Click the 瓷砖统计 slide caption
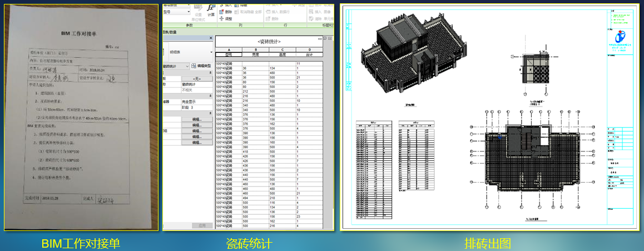This screenshot has width=644, height=251. pyautogui.click(x=249, y=243)
